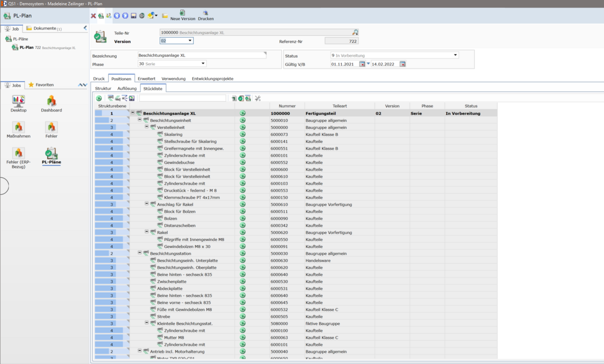Viewport: 604px width, 364px height.
Task: Open the Desktop job icon
Action: (x=19, y=103)
